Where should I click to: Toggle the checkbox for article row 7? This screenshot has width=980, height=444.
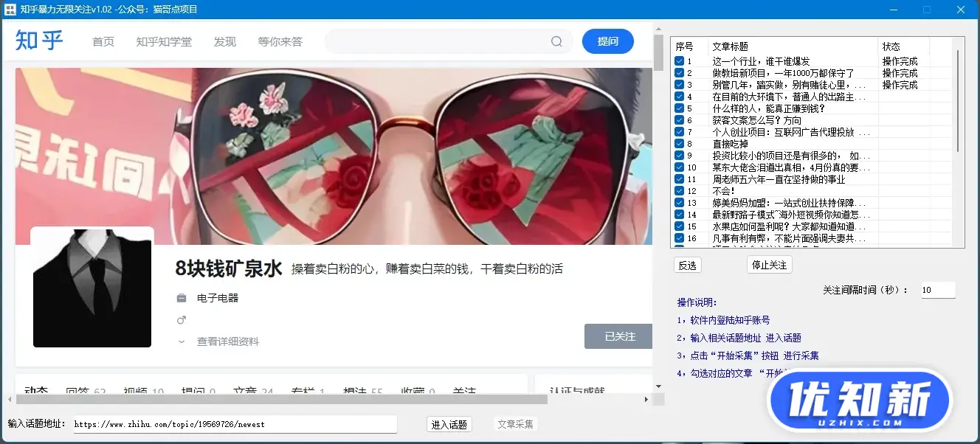tap(679, 132)
